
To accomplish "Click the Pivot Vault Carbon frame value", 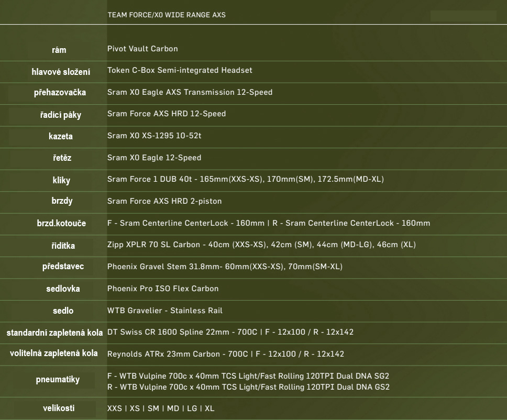I will (142, 49).
